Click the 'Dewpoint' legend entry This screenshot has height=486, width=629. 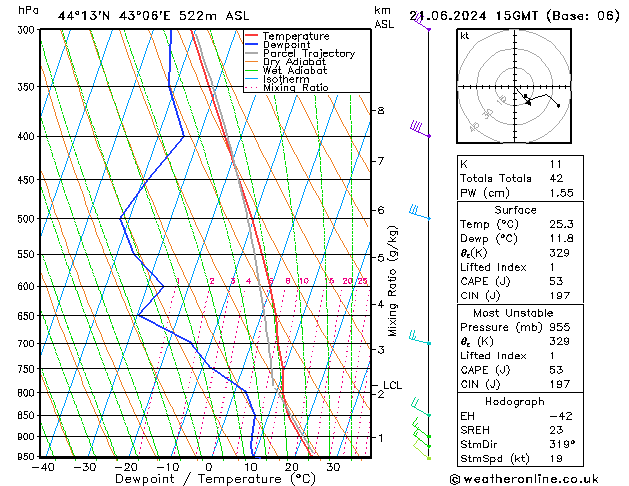(286, 45)
